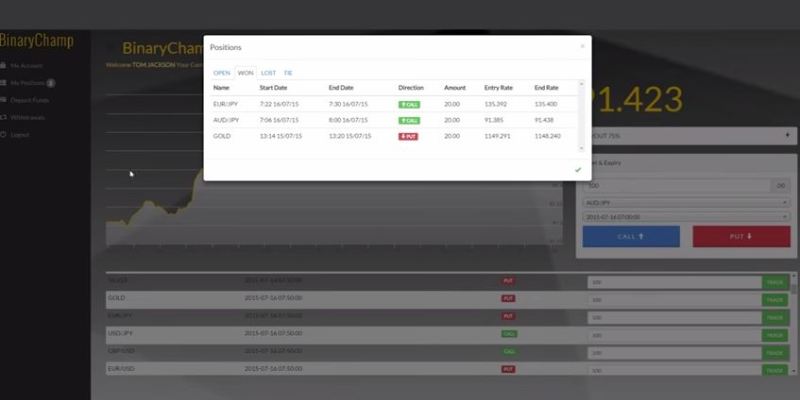Screen dimensions: 800x400
Task: Click asset list scroll-up arrow
Action: tap(794, 276)
